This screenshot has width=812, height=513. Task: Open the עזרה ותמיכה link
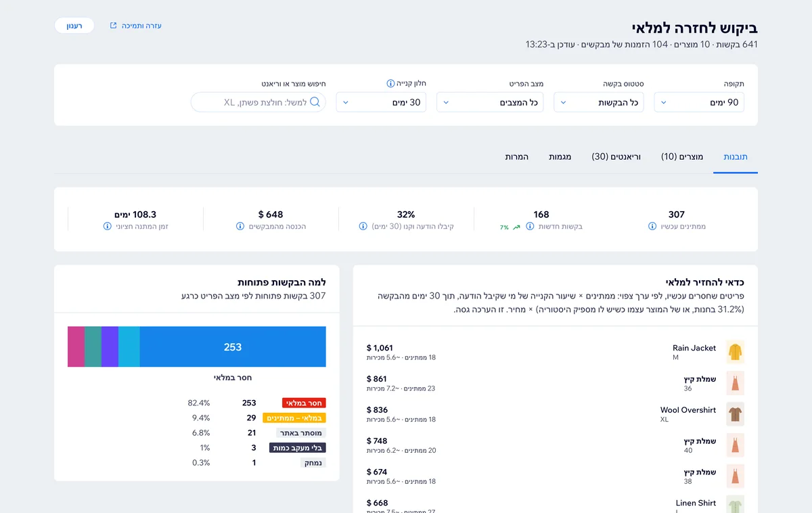tap(141, 26)
